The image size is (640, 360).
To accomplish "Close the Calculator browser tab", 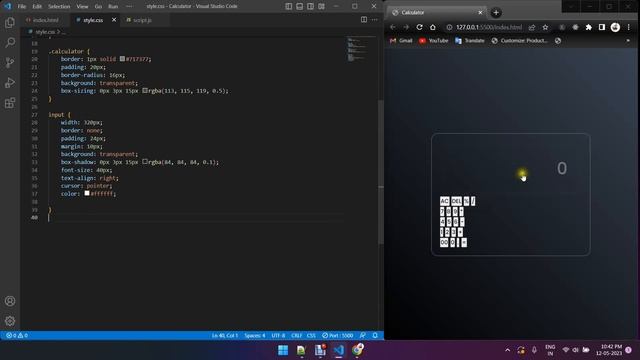I will 480,13.
